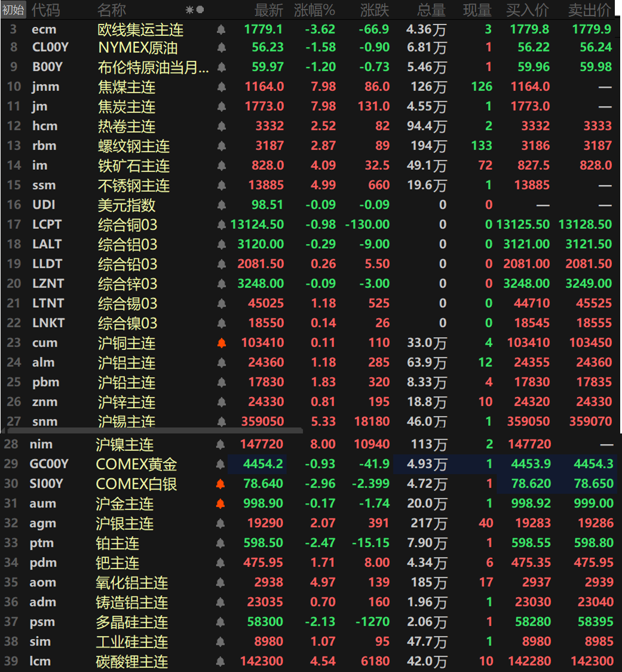Image resolution: width=622 pixels, height=672 pixels.
Task: Click bell icon for 沪镍主连
Action: [x=220, y=444]
